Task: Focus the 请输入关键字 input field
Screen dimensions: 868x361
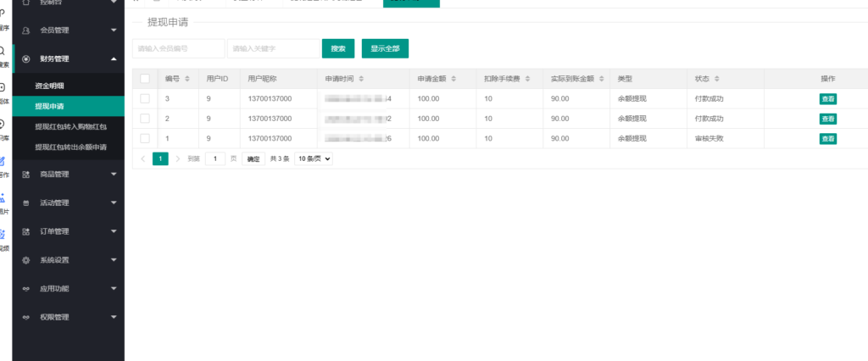Action: 274,48
